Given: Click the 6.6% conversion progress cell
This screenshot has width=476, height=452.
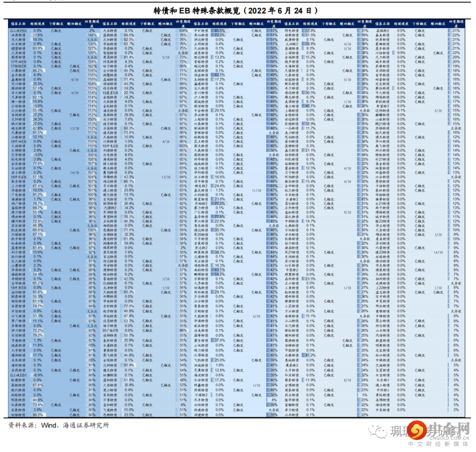Looking at the screenshot, I should tap(402, 88).
